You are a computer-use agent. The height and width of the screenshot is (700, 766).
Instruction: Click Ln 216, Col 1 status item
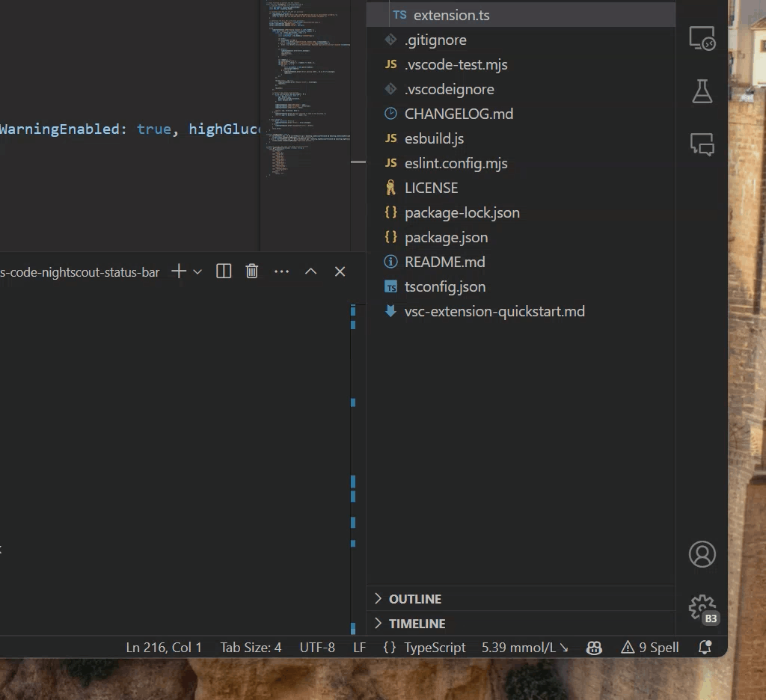(164, 647)
